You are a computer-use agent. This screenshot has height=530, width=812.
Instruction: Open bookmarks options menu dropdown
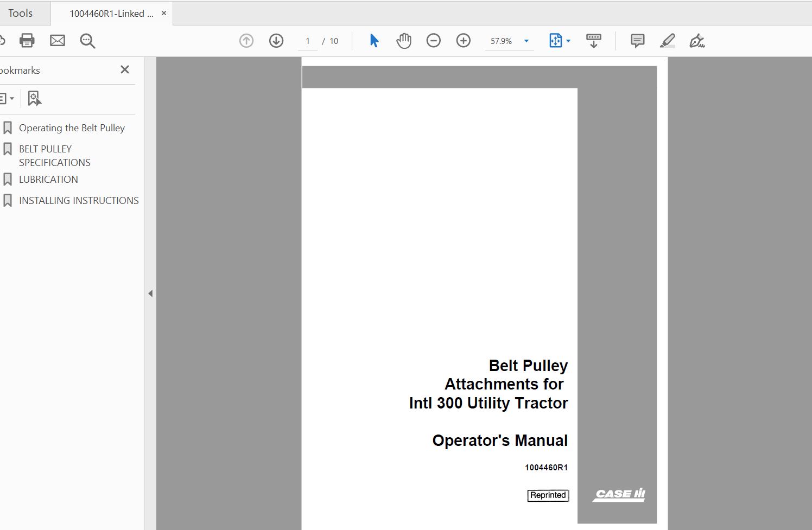tap(7, 99)
